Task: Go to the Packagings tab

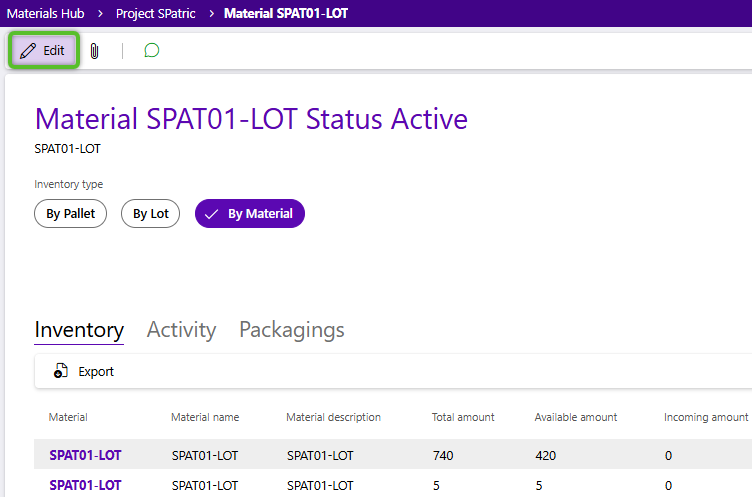Action: (x=291, y=330)
